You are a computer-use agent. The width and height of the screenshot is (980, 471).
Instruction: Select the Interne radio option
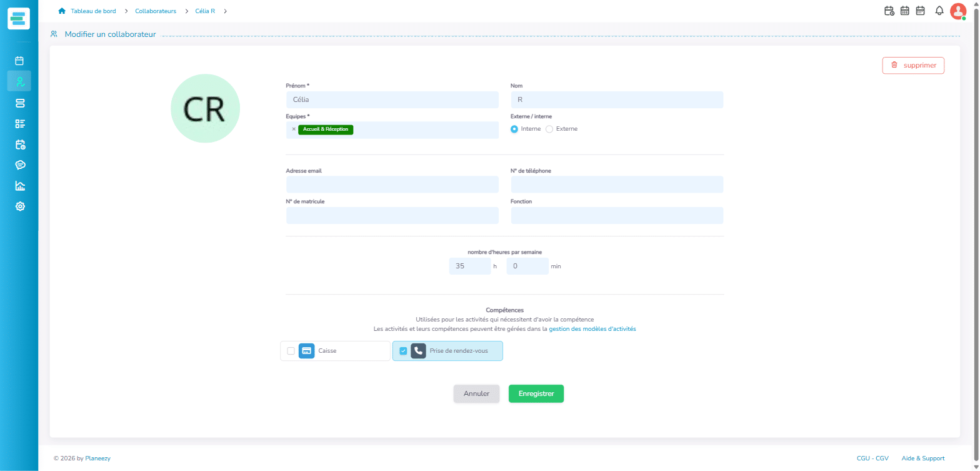[514, 129]
